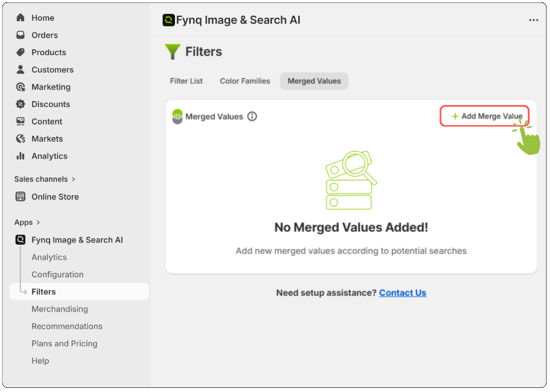
Task: Click the 'No Merged Values Added!' heading
Action: [351, 227]
